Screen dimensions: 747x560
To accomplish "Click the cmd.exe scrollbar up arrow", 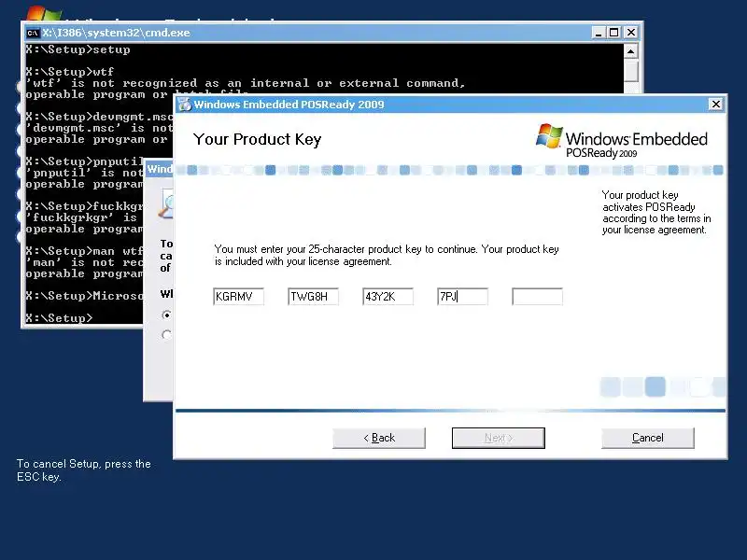I will 631,51.
